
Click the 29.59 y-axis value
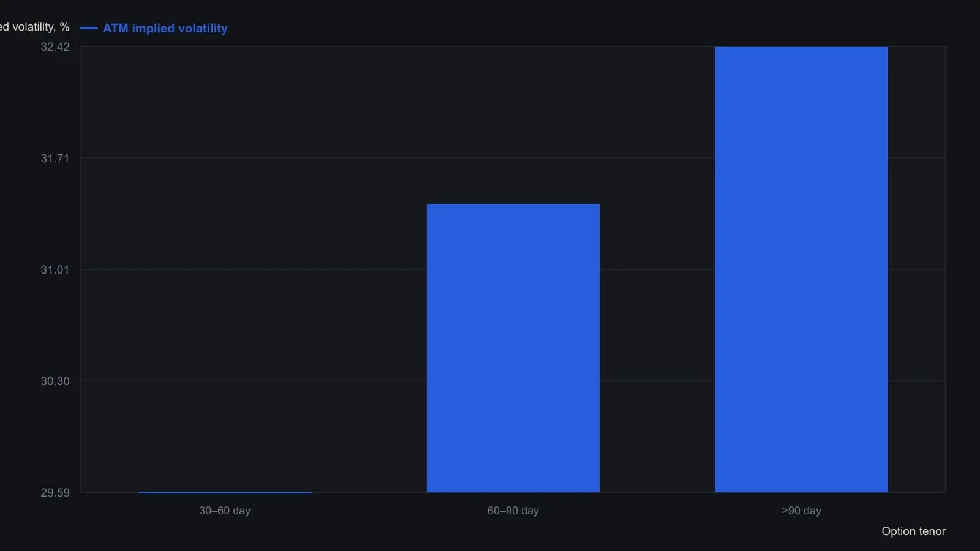pos(55,493)
